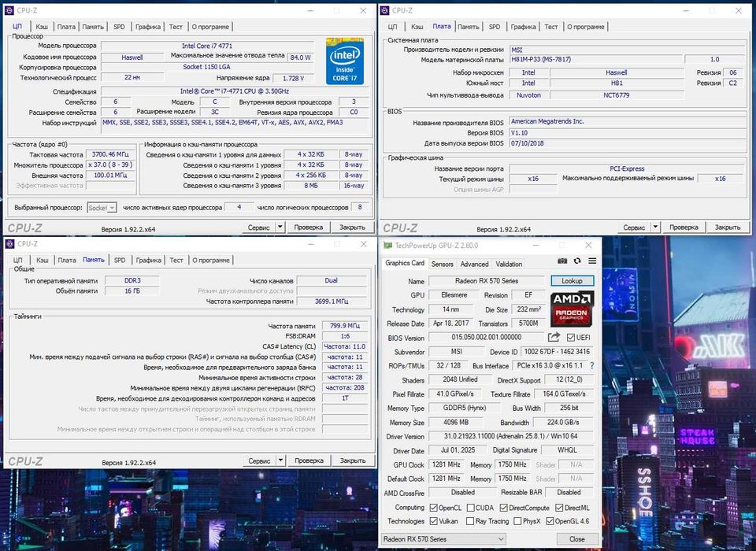Image resolution: width=756 pixels, height=551 pixels.
Task: Click the Сервис button in the MSI motherboard window
Action: pyautogui.click(x=633, y=227)
